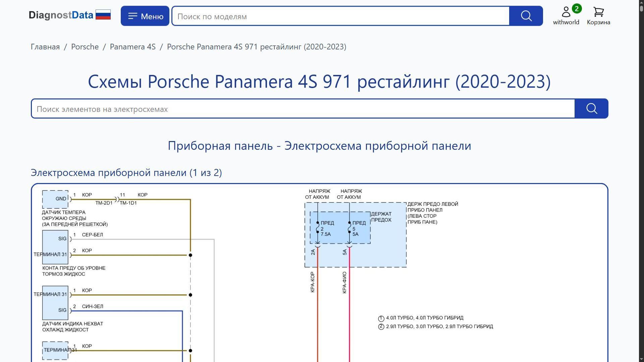
Task: Click the model search magnifier button
Action: [526, 16]
